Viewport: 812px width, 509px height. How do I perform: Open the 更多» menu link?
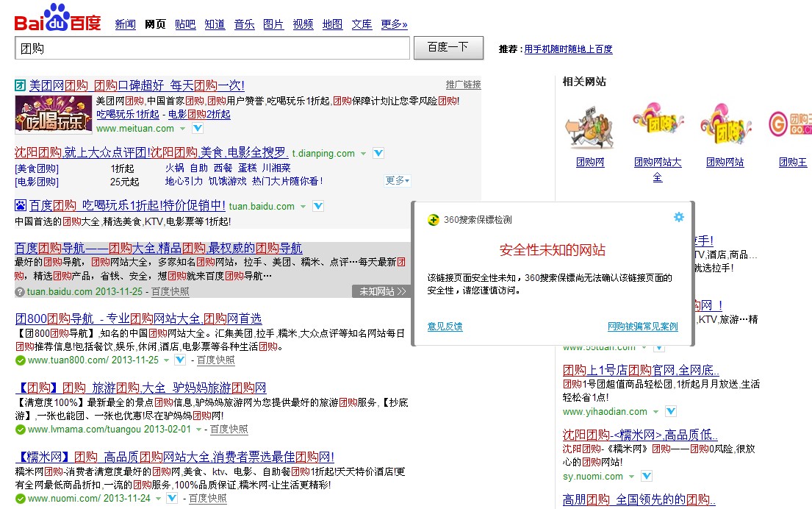[394, 24]
